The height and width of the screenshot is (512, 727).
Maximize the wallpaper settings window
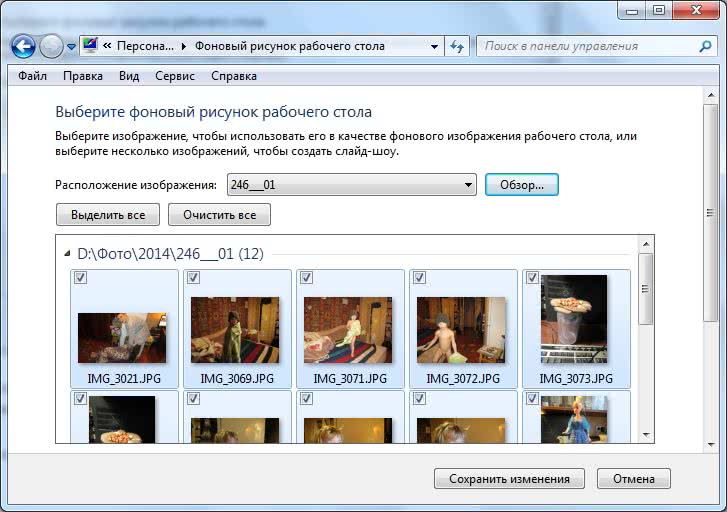tap(659, 10)
